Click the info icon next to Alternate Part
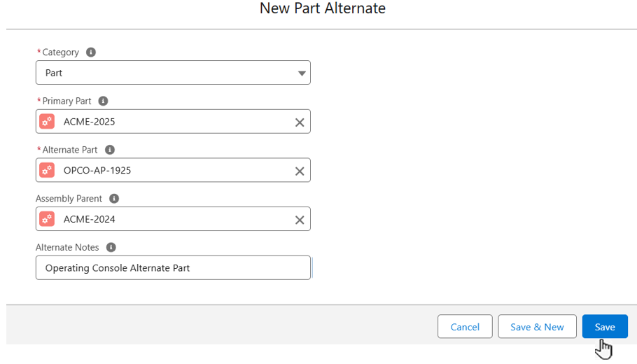Image resolution: width=637 pixels, height=364 pixels. [x=110, y=150]
